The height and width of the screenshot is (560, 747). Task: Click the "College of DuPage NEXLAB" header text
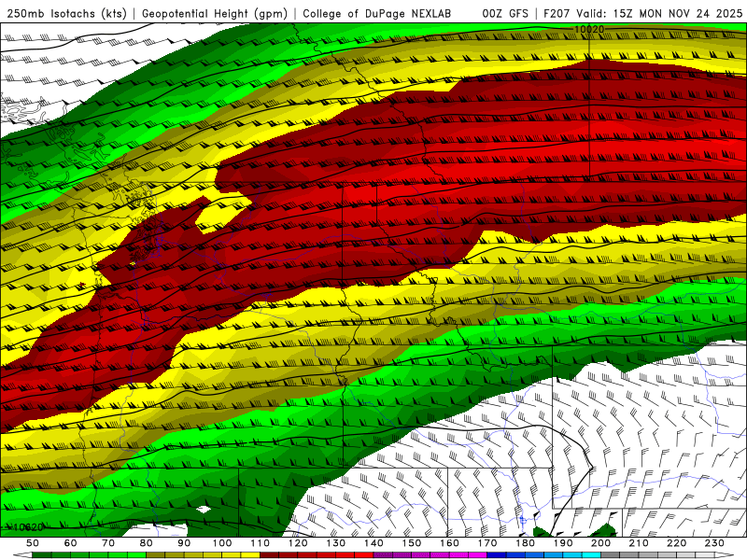coord(377,14)
